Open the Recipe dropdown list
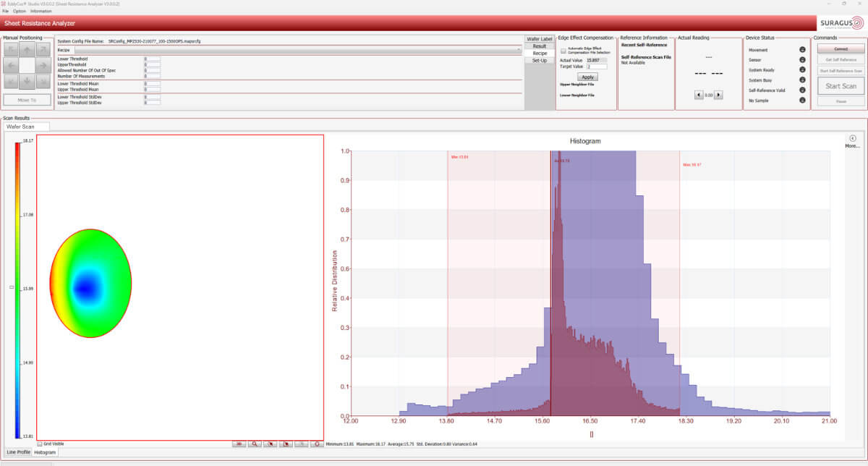This screenshot has width=868, height=466. click(x=297, y=51)
